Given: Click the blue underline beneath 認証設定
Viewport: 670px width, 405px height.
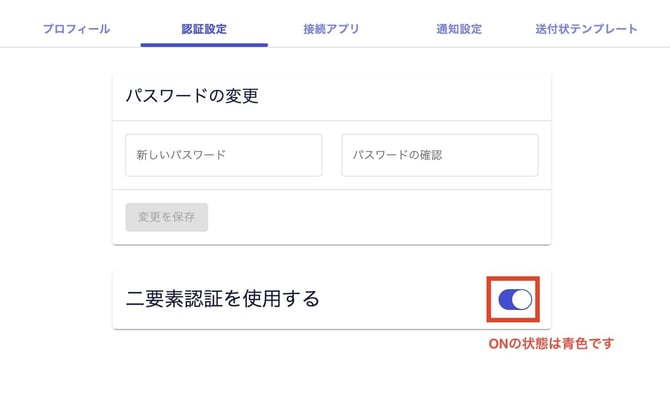Looking at the screenshot, I should (x=204, y=45).
